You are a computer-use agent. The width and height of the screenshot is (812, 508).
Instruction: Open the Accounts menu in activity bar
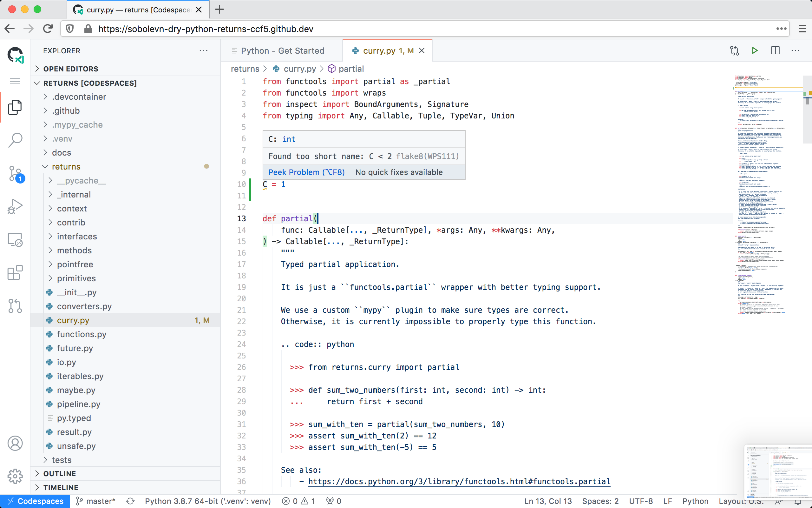point(15,443)
